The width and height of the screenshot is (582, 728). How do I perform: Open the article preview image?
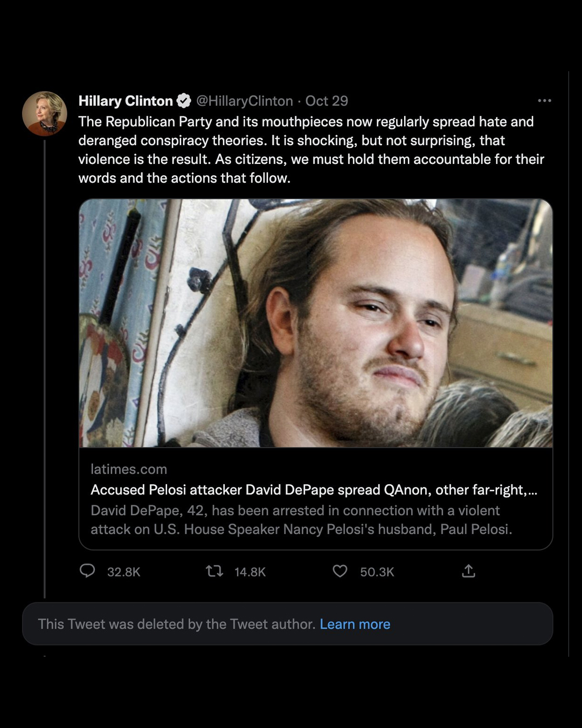[316, 322]
